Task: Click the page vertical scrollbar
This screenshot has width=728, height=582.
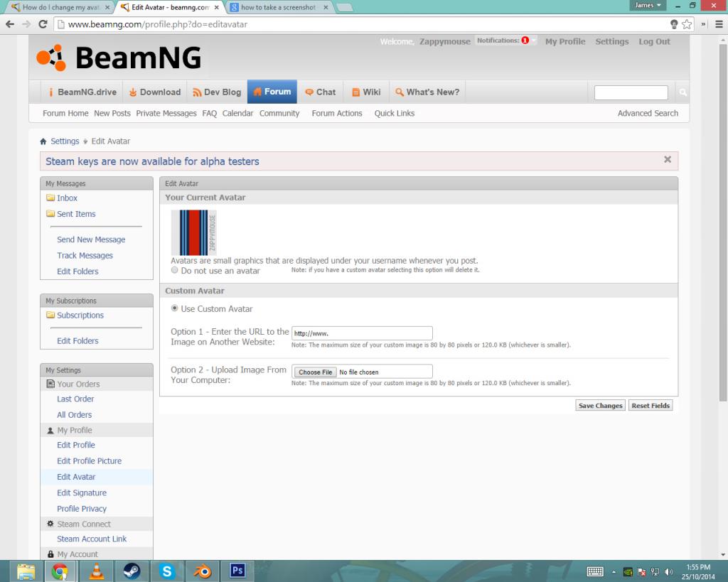Action: pyautogui.click(x=723, y=222)
